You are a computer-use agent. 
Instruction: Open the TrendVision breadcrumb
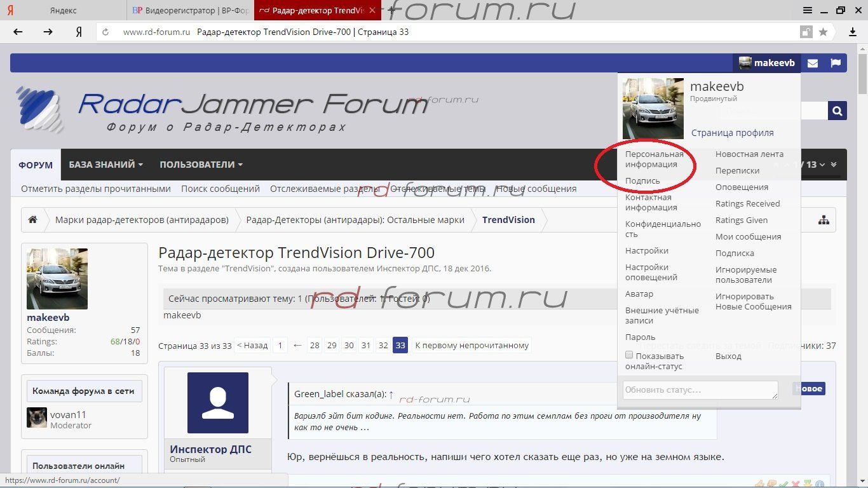click(x=508, y=220)
